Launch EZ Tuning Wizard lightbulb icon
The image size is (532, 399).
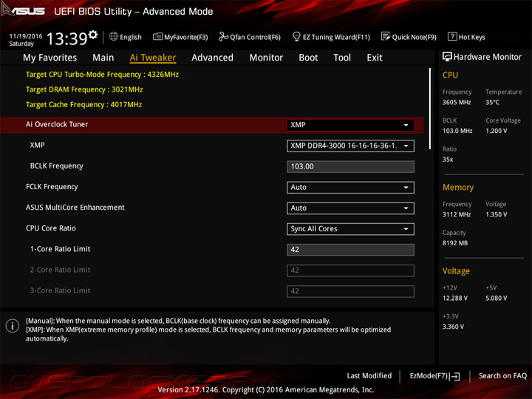coord(296,36)
